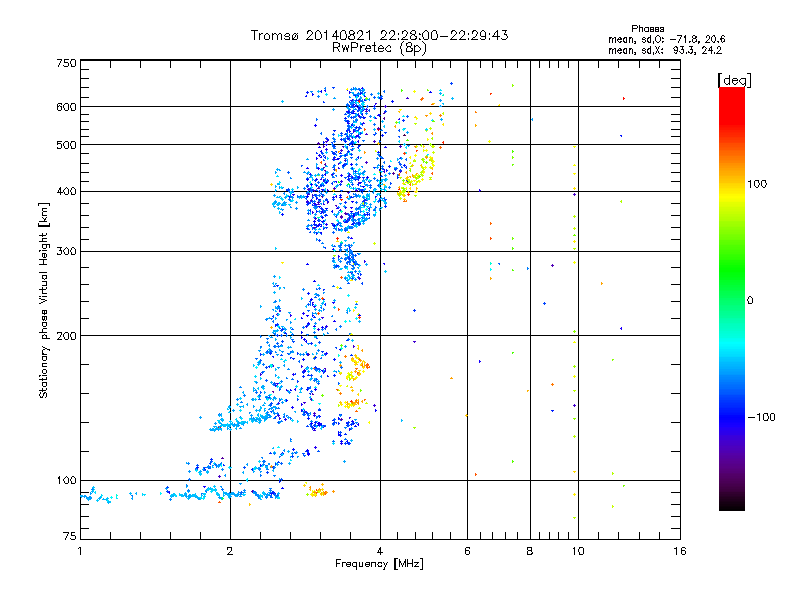Click the 'Phases' heading text

coord(647,29)
